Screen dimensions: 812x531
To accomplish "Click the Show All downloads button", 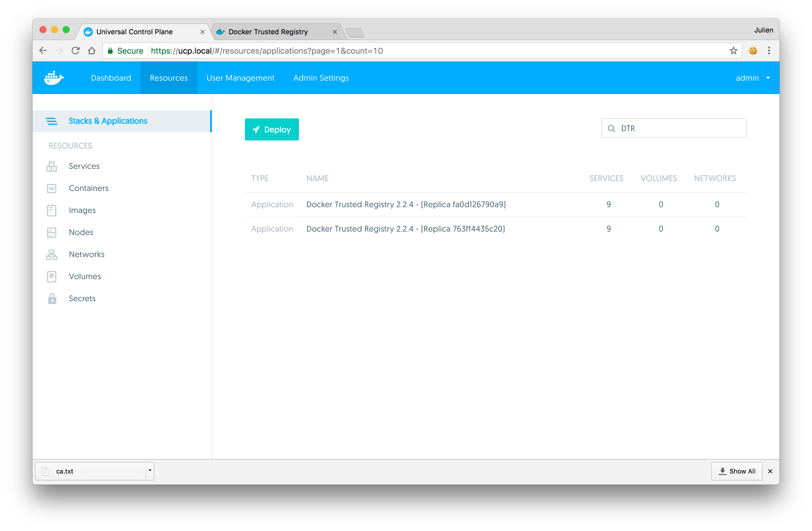I will tap(737, 471).
